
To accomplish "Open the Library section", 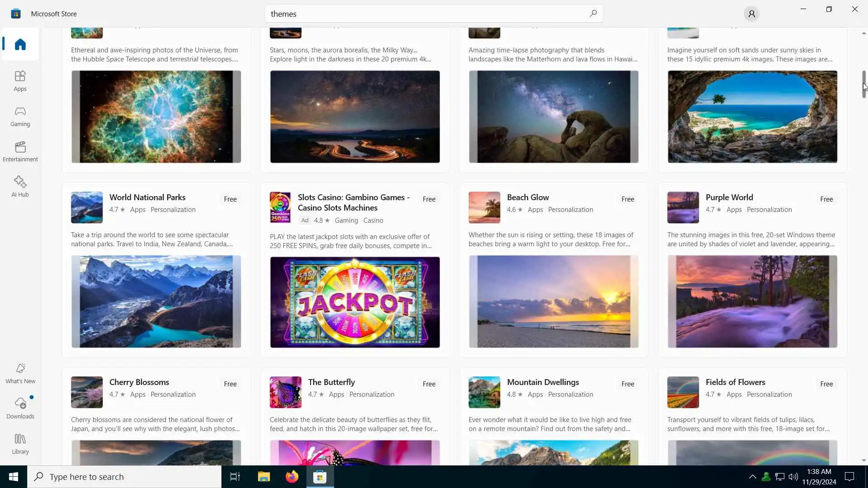I will click(x=20, y=444).
